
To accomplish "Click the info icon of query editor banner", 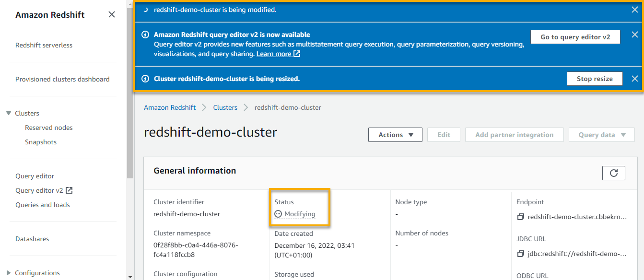I will point(145,35).
